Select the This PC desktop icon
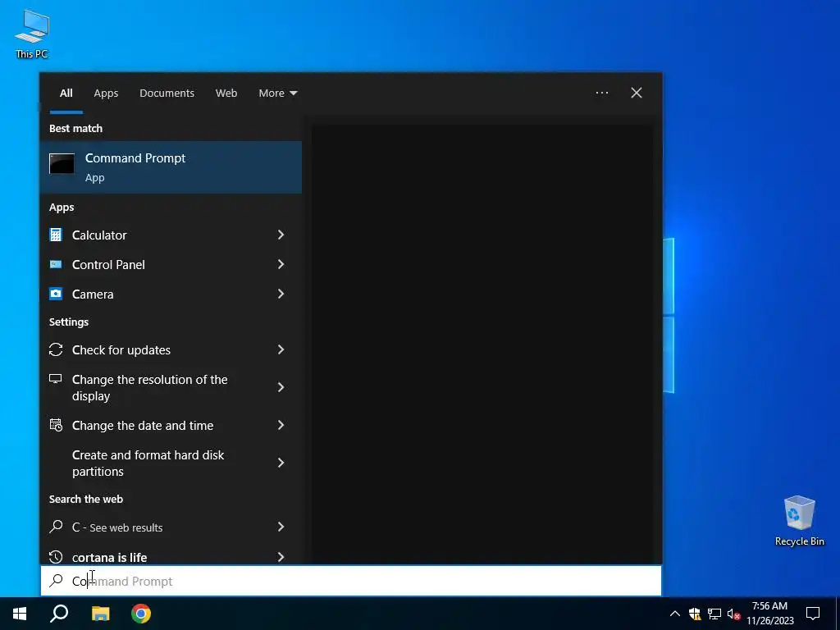 click(x=32, y=34)
